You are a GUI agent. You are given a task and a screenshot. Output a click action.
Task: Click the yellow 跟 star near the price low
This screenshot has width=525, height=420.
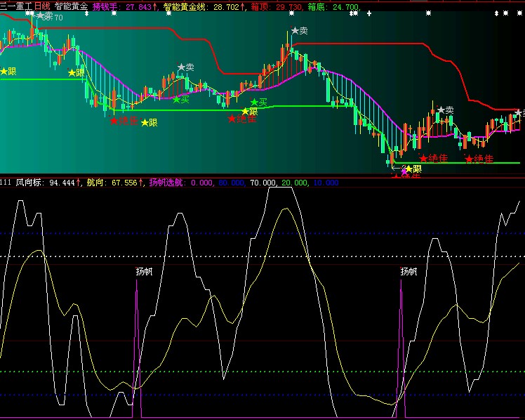[x=413, y=169]
